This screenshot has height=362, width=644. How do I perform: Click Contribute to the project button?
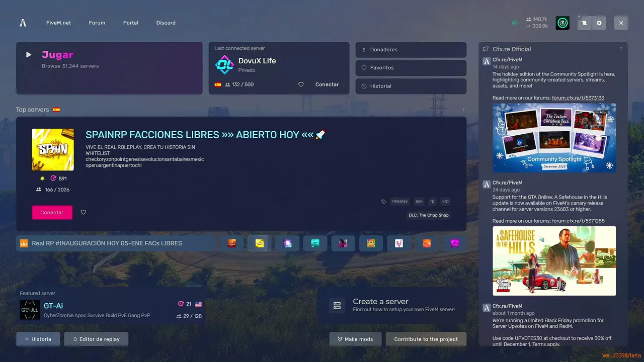[x=426, y=339]
